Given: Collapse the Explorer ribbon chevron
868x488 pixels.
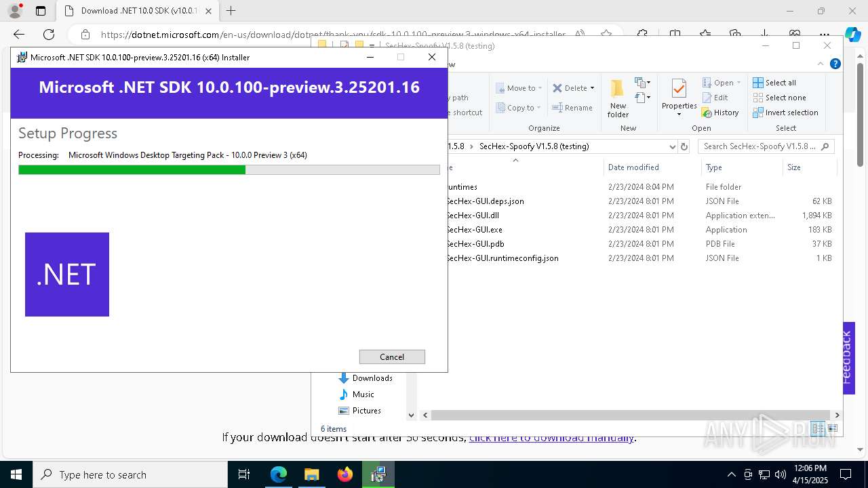Looking at the screenshot, I should pyautogui.click(x=821, y=64).
